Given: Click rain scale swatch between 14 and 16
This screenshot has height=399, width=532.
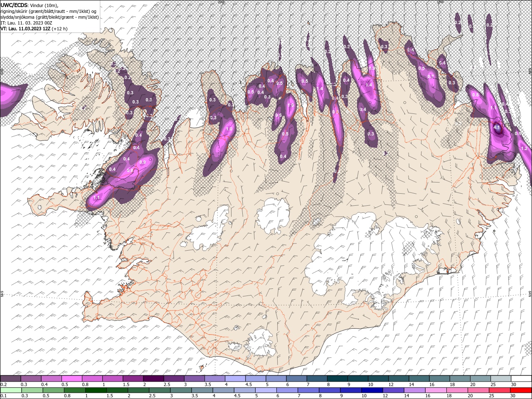Looking at the screenshot, I should coord(415,390).
